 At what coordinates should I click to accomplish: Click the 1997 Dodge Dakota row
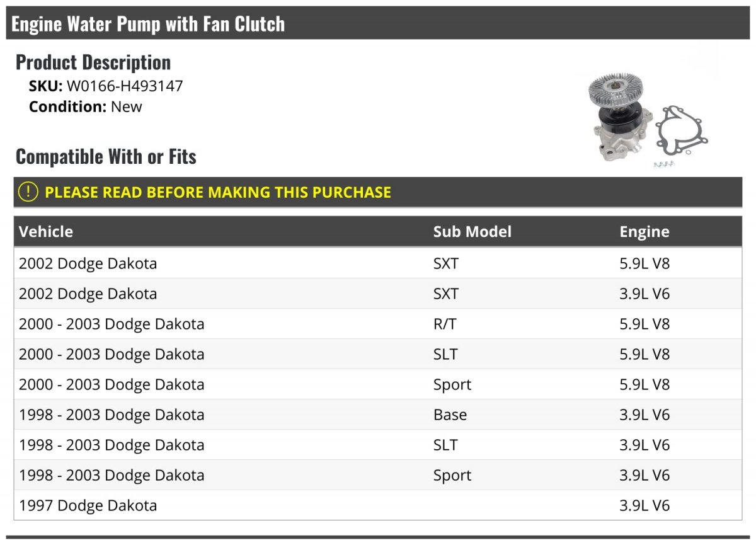coord(88,505)
